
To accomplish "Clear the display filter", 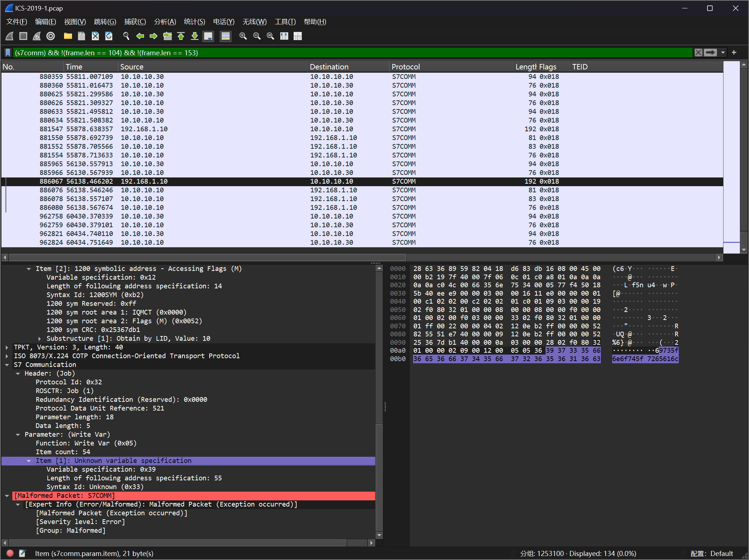I will 698,53.
